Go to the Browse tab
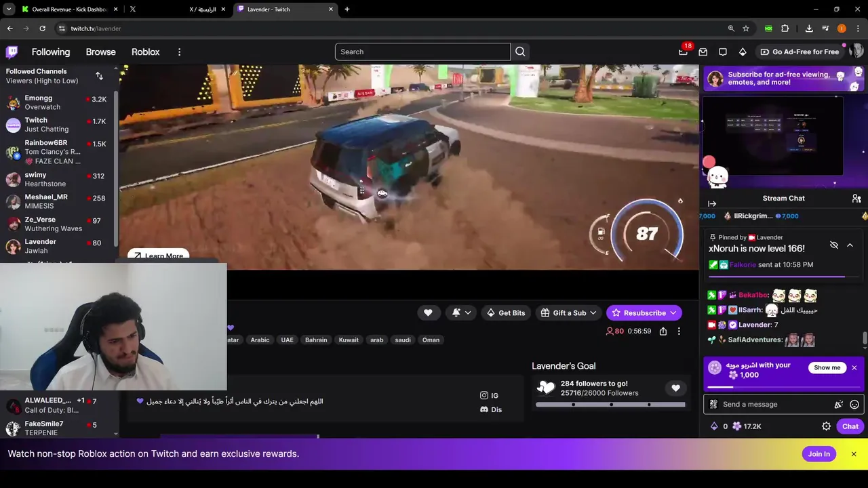The height and width of the screenshot is (488, 868). click(100, 52)
